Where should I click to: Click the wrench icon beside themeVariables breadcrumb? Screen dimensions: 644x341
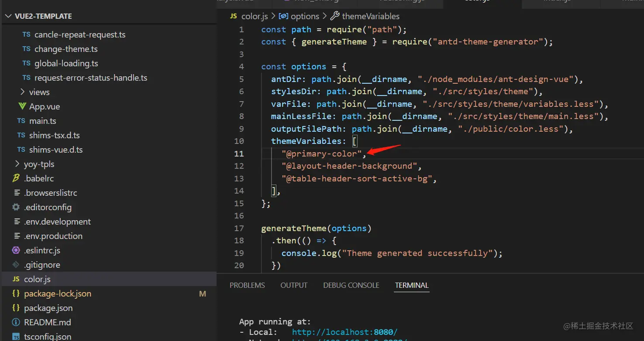click(335, 16)
